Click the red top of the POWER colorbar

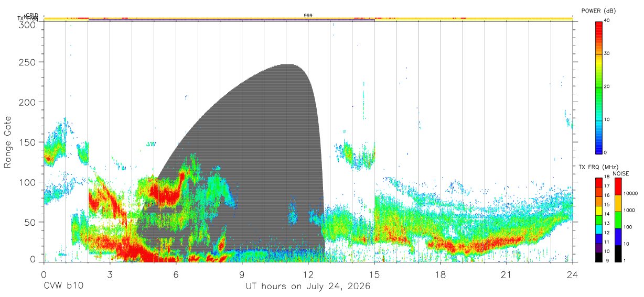(x=599, y=29)
